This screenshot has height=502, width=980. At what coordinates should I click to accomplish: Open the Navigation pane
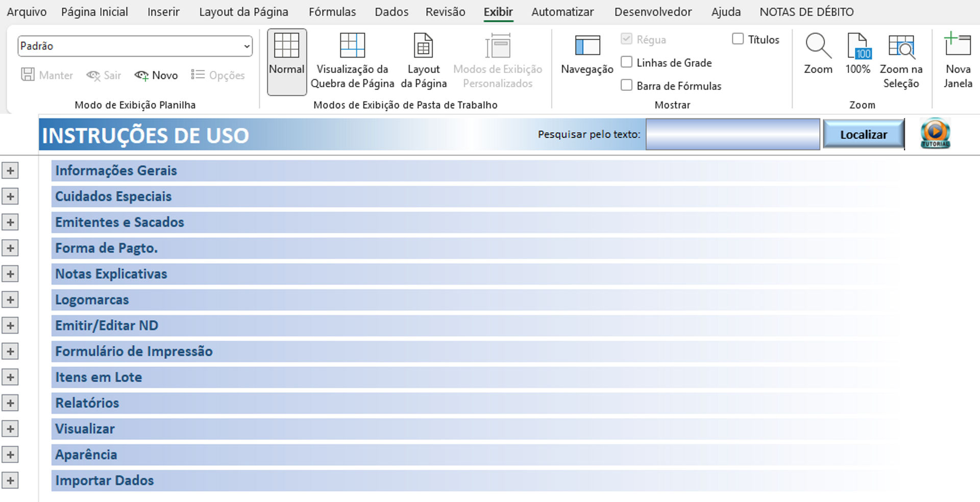[x=587, y=55]
